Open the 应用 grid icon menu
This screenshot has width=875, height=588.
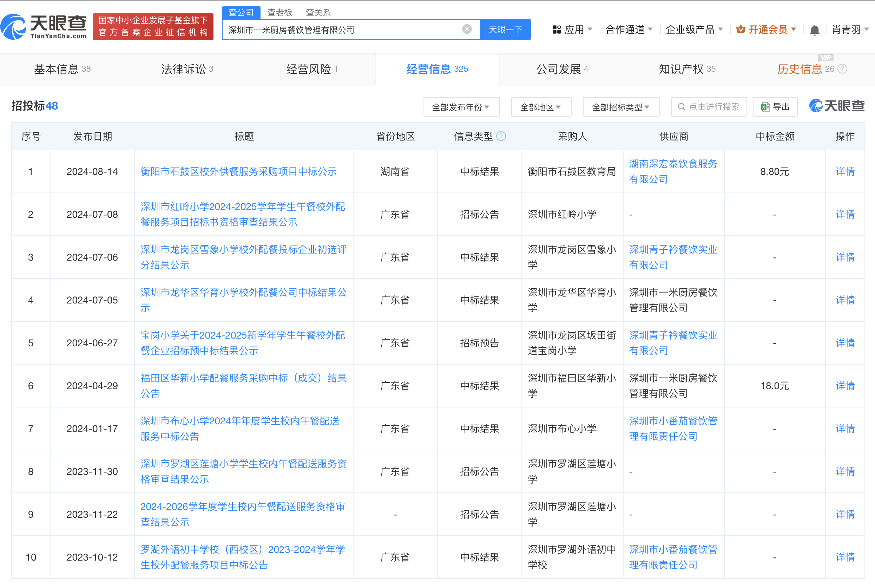(557, 30)
